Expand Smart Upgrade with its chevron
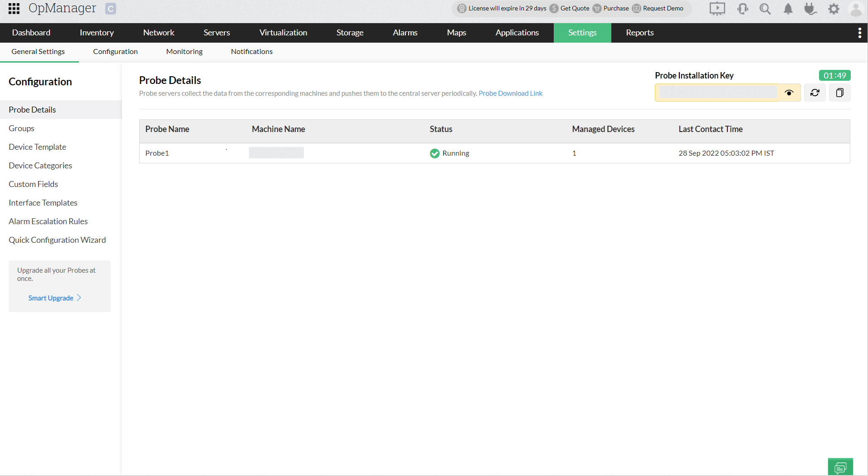This screenshot has width=868, height=476. pos(80,298)
